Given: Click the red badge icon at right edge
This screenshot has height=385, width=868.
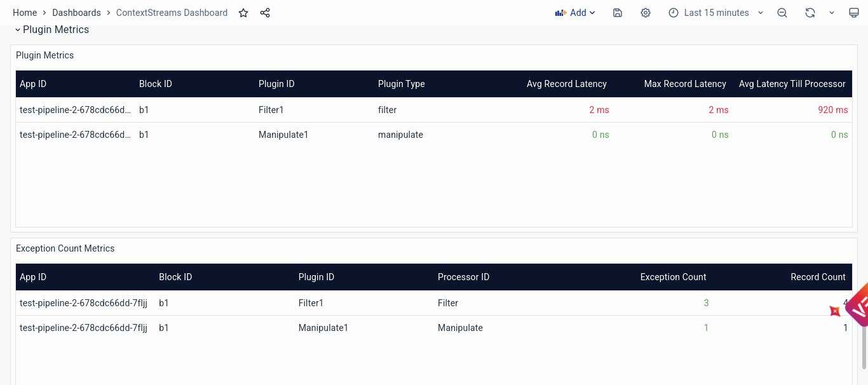Looking at the screenshot, I should (835, 311).
